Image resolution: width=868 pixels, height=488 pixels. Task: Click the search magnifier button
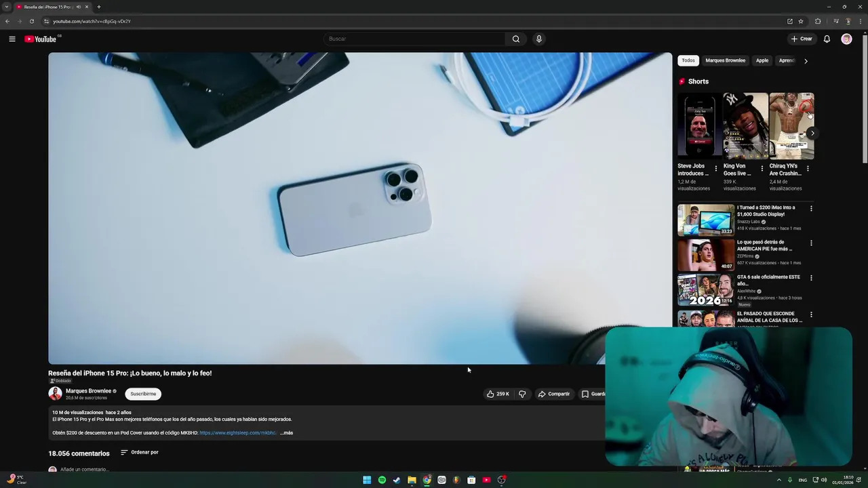[x=516, y=39]
